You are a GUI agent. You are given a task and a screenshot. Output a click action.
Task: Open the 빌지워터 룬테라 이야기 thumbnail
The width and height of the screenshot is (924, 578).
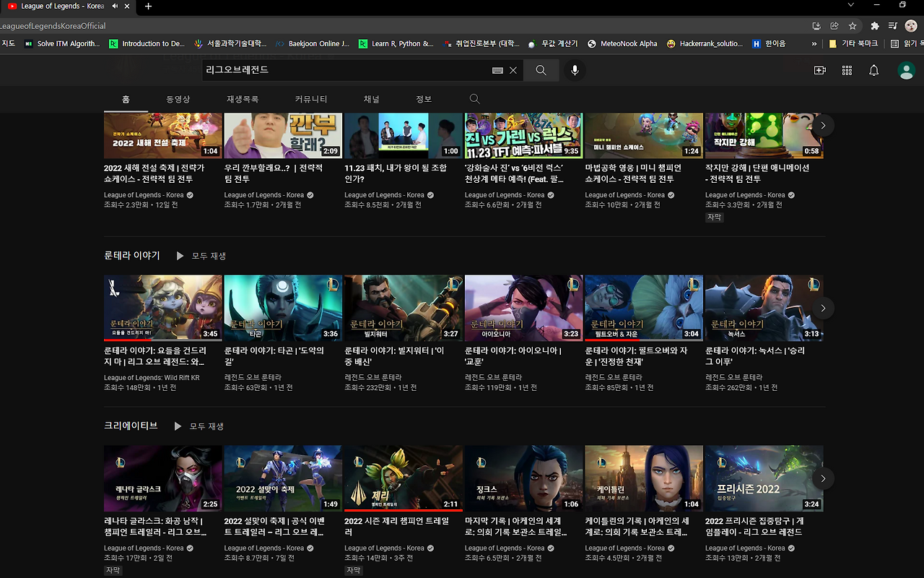click(404, 308)
